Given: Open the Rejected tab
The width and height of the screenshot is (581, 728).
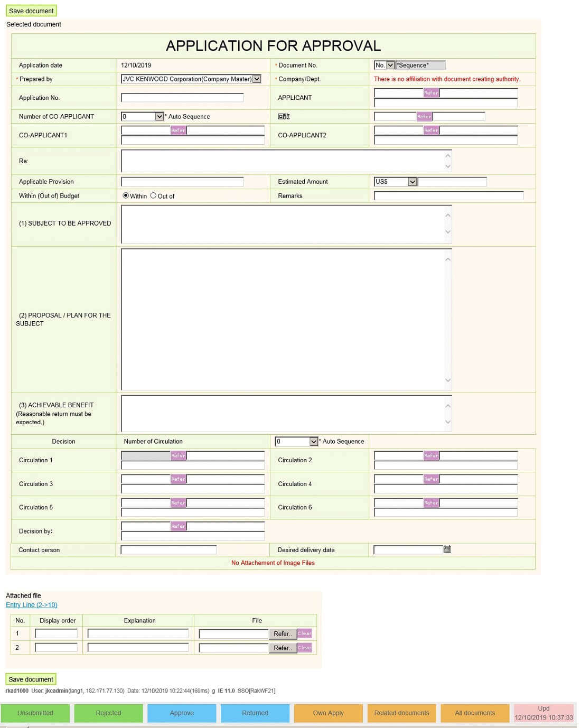Looking at the screenshot, I should (109, 713).
